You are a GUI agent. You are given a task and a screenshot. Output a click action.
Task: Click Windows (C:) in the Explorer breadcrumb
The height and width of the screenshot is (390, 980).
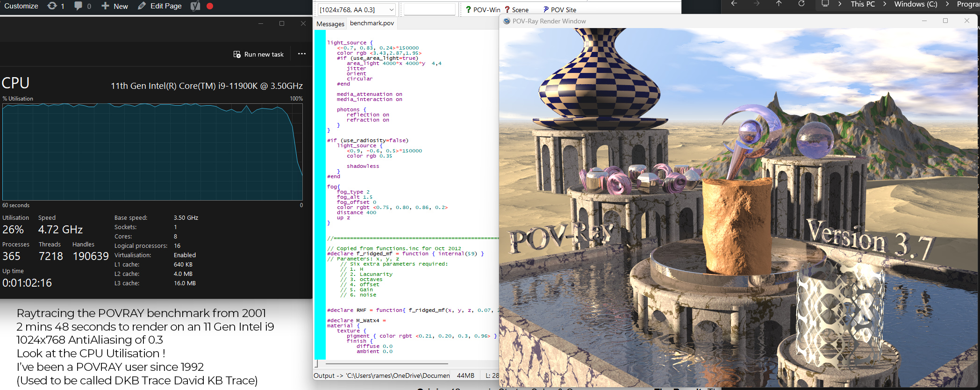[x=916, y=4]
